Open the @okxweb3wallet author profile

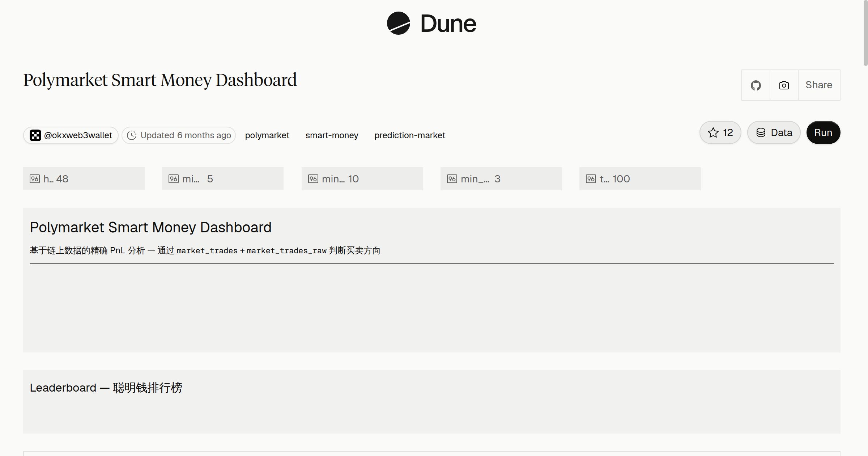[x=71, y=135]
